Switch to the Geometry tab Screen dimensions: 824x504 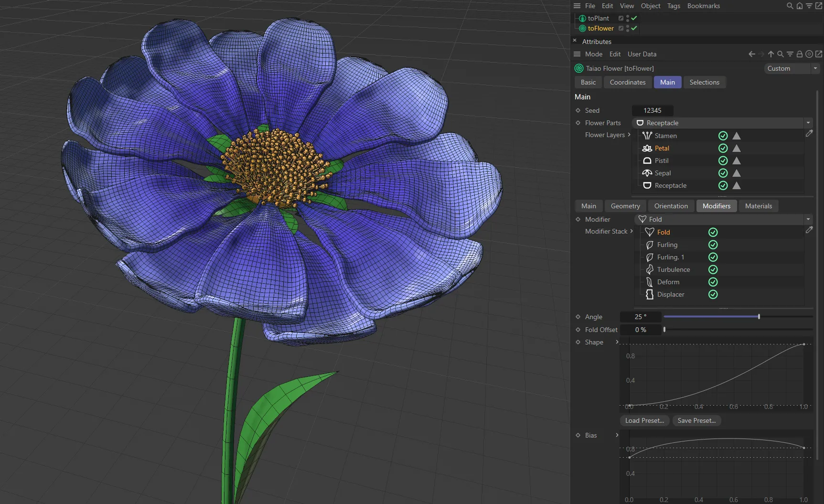(x=625, y=206)
